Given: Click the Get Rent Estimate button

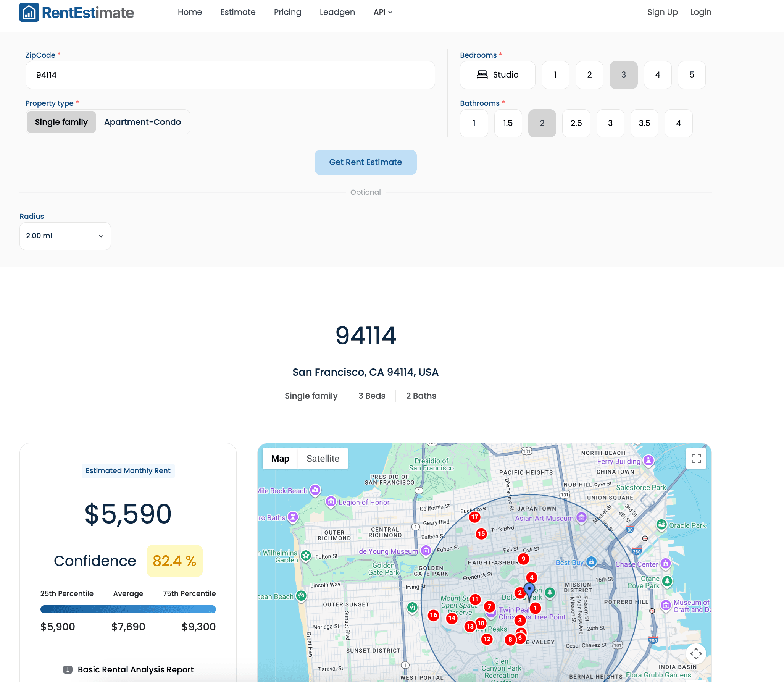Looking at the screenshot, I should coord(365,162).
